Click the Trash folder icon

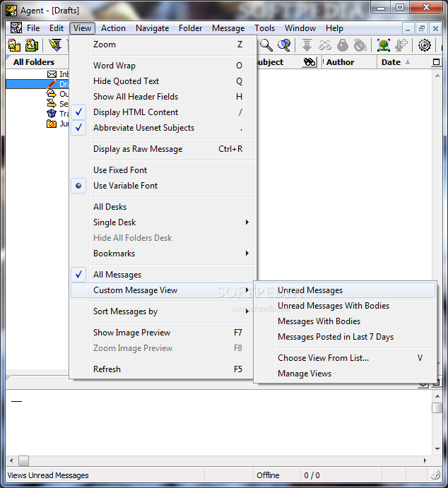pos(52,114)
